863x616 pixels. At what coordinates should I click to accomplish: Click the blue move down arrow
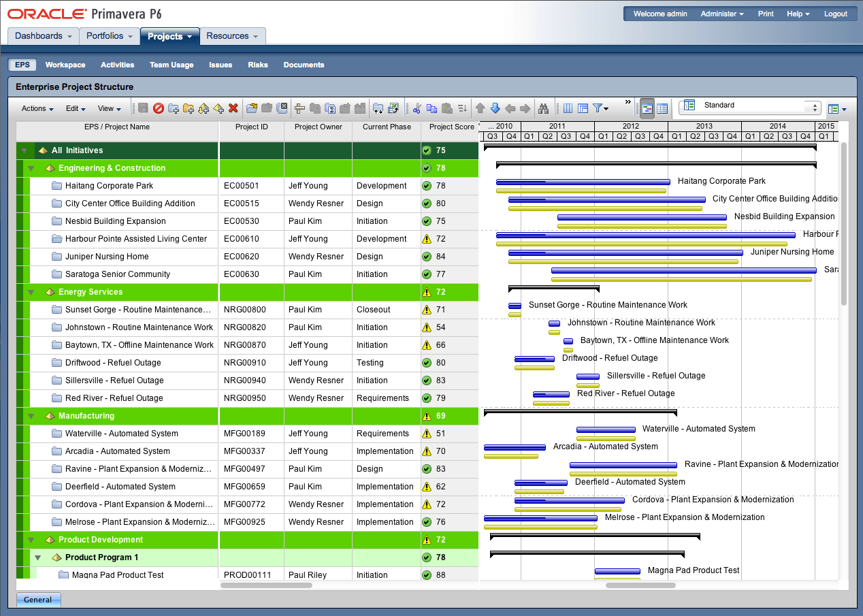point(495,108)
